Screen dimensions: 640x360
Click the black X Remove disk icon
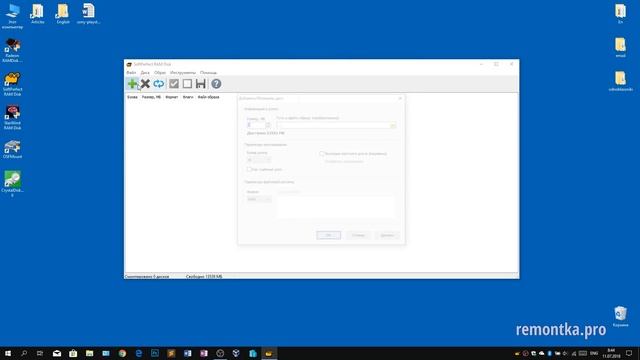click(x=145, y=84)
